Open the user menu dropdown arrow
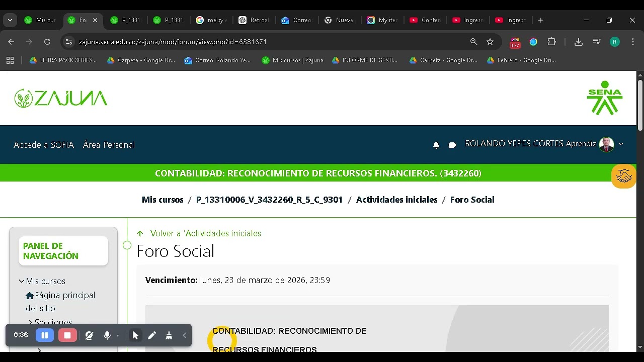 [x=621, y=144]
